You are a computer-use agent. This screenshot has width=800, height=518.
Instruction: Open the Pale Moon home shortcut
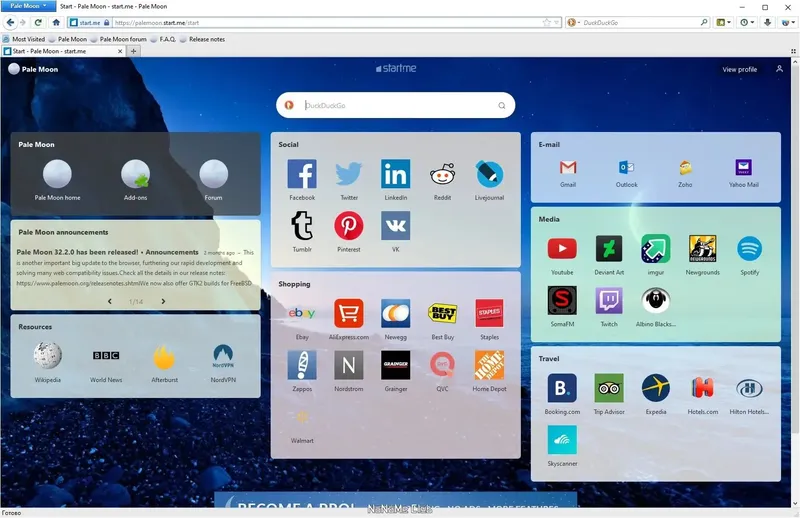point(57,174)
